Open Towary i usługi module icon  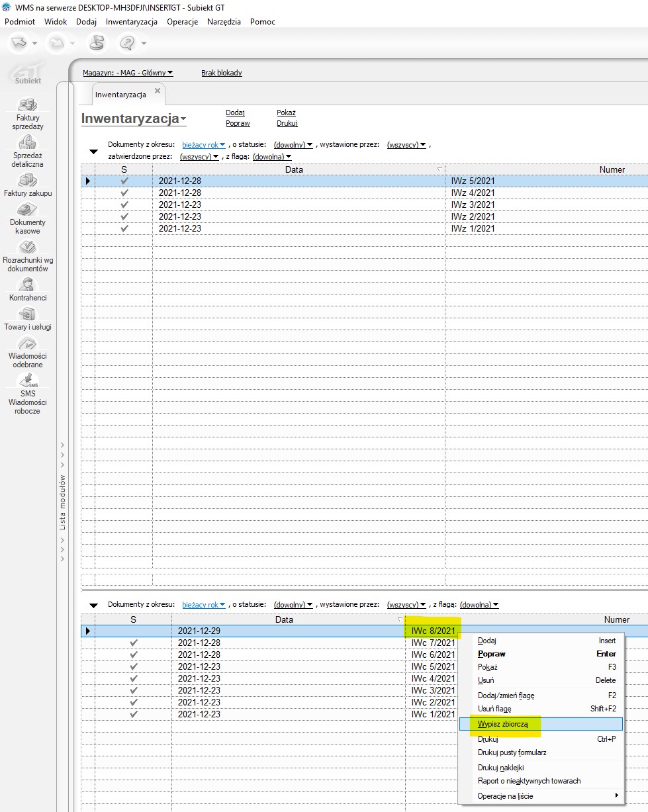(28, 314)
